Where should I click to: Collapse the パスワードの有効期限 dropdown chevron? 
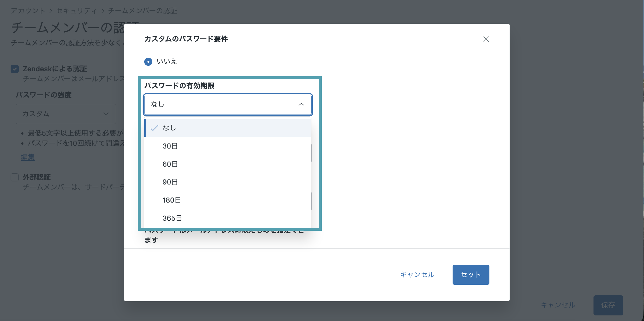point(301,104)
